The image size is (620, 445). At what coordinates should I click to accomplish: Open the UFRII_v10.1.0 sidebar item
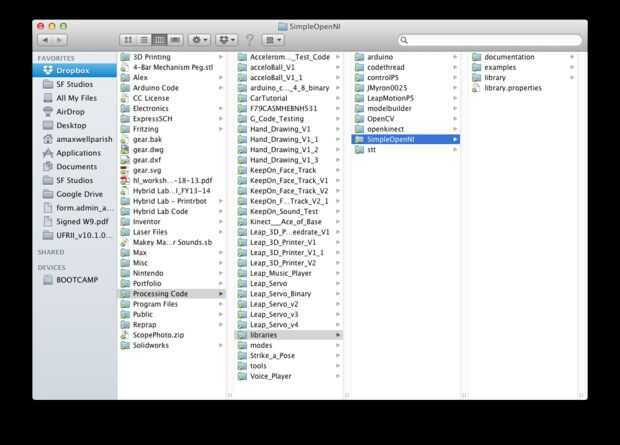click(75, 235)
